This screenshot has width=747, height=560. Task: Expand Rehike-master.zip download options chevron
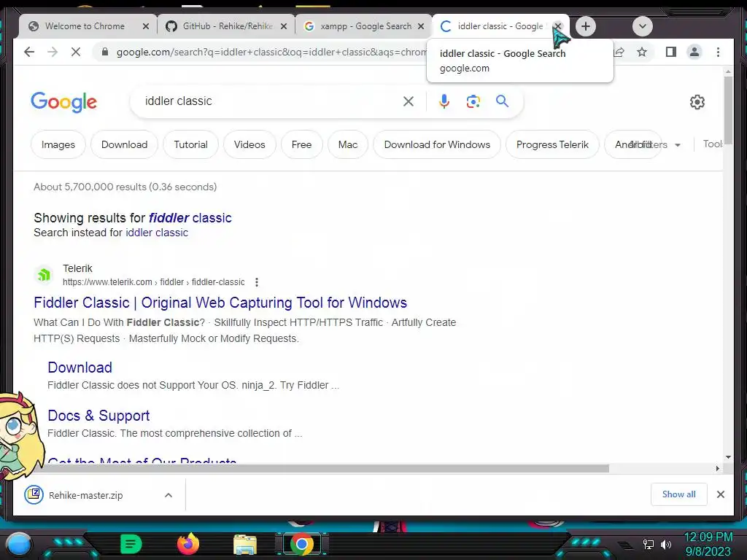pyautogui.click(x=169, y=495)
